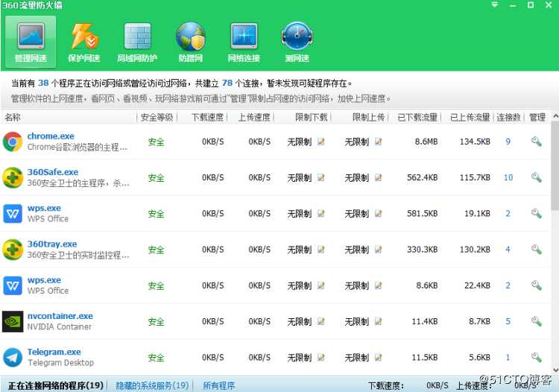559x392 pixels.
Task: Edit upload limit for chrome.exe
Action: click(378, 142)
